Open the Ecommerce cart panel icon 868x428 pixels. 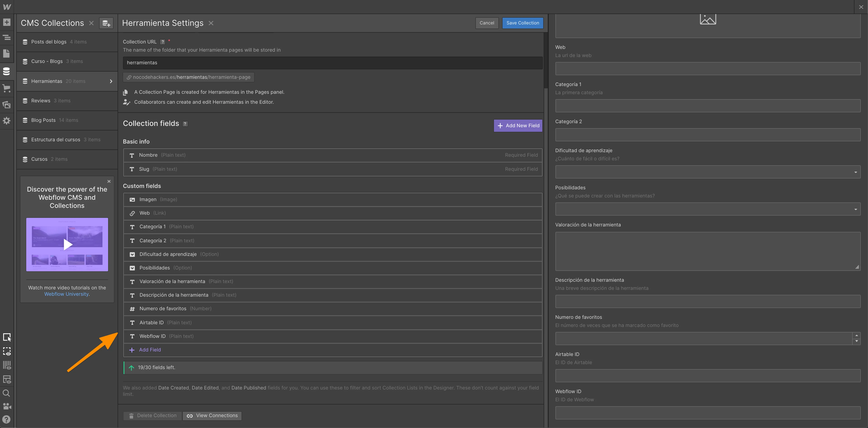(7, 88)
